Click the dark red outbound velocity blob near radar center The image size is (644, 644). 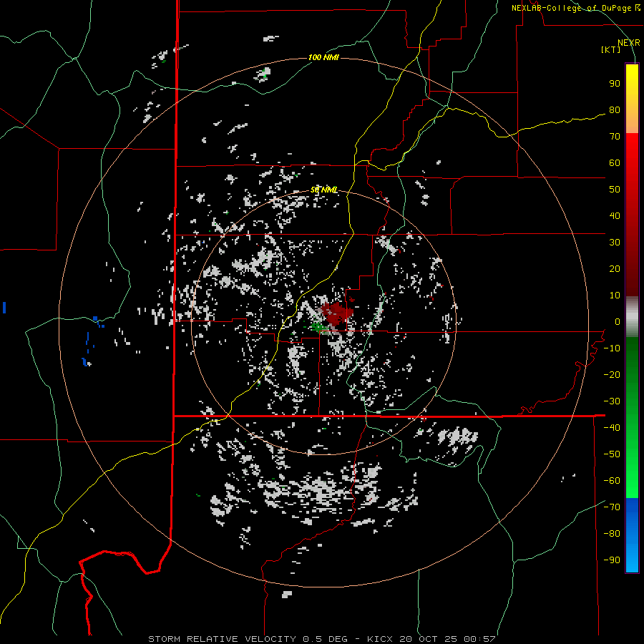pyautogui.click(x=337, y=313)
